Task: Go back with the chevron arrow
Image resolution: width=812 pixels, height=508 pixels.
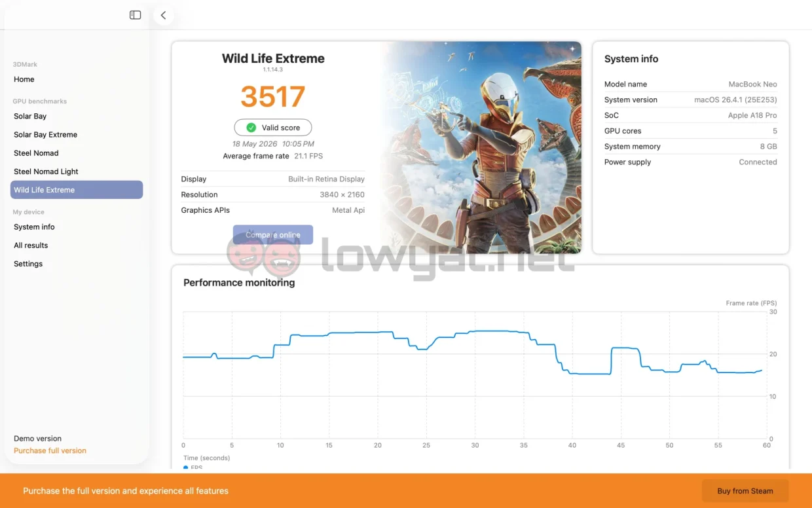Action: point(163,15)
